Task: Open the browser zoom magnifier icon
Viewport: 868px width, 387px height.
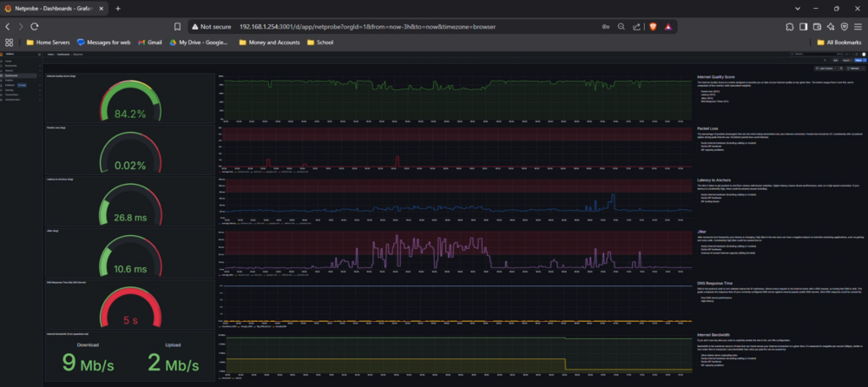Action: click(x=621, y=27)
